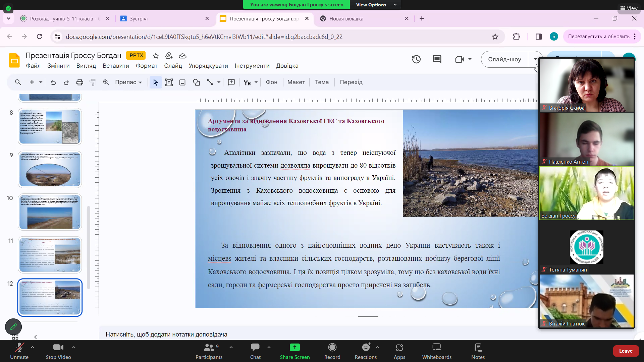This screenshot has height=362, width=644.
Task: Select the Line drawing tool
Action: tap(210, 82)
